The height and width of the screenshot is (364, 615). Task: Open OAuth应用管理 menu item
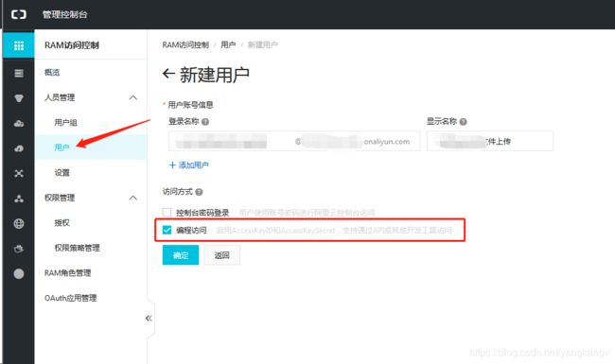click(71, 298)
